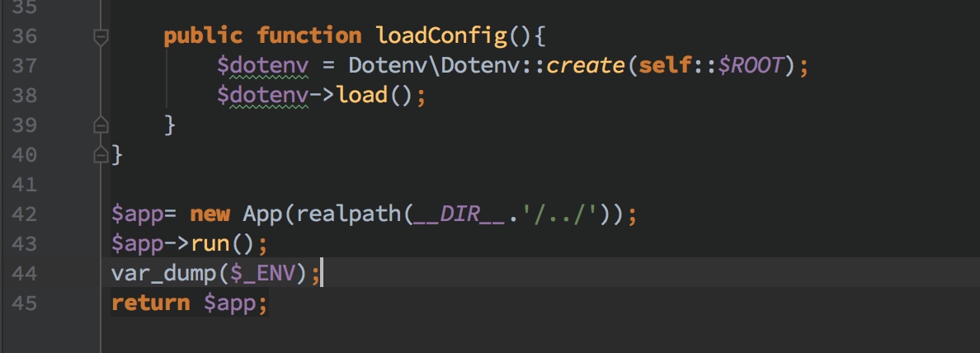
Task: Click the $app variable on line 42
Action: point(138,214)
